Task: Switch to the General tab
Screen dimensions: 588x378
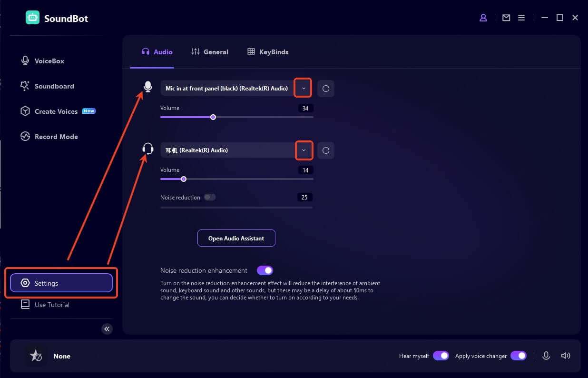Action: point(210,52)
